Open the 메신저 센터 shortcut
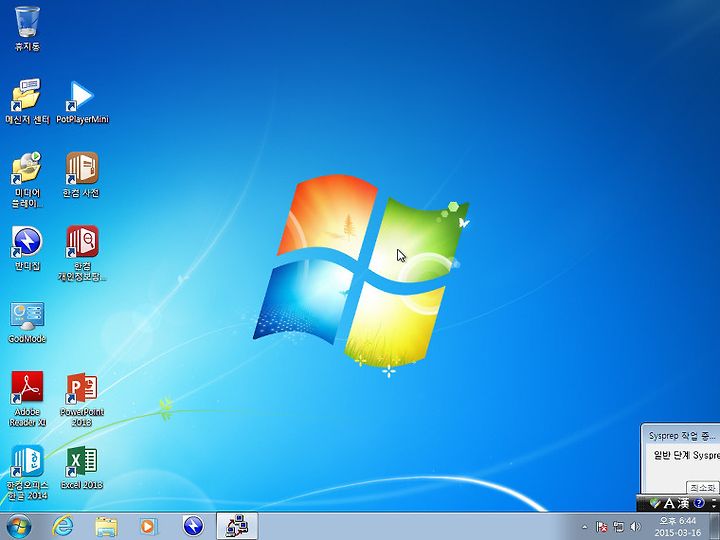The width and height of the screenshot is (720, 540). tap(27, 101)
